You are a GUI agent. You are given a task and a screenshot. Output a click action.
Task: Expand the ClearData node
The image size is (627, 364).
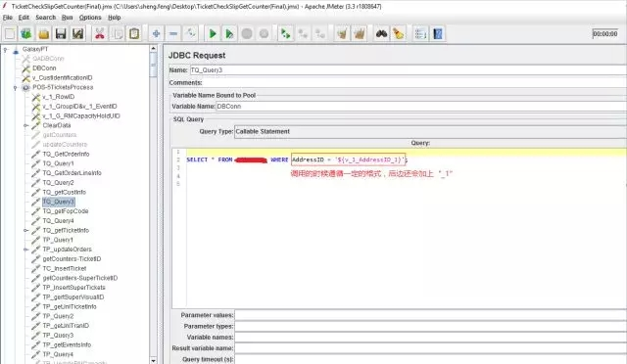tap(26, 125)
